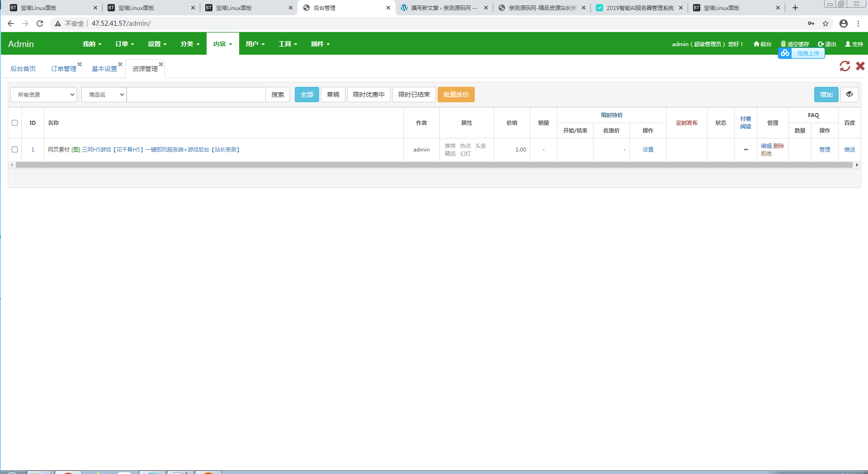Viewport: 868px width, 474px height.
Task: Click 头条 attribute in row 1
Action: (x=481, y=146)
